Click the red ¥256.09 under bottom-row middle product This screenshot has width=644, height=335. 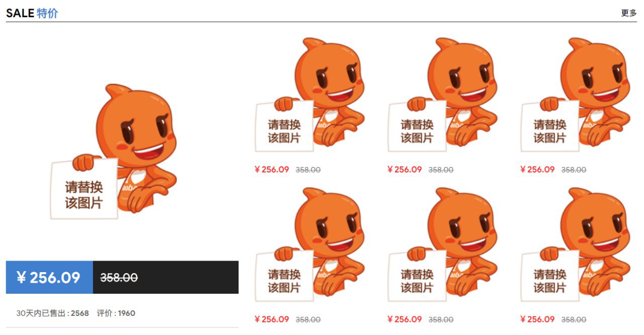405,319
